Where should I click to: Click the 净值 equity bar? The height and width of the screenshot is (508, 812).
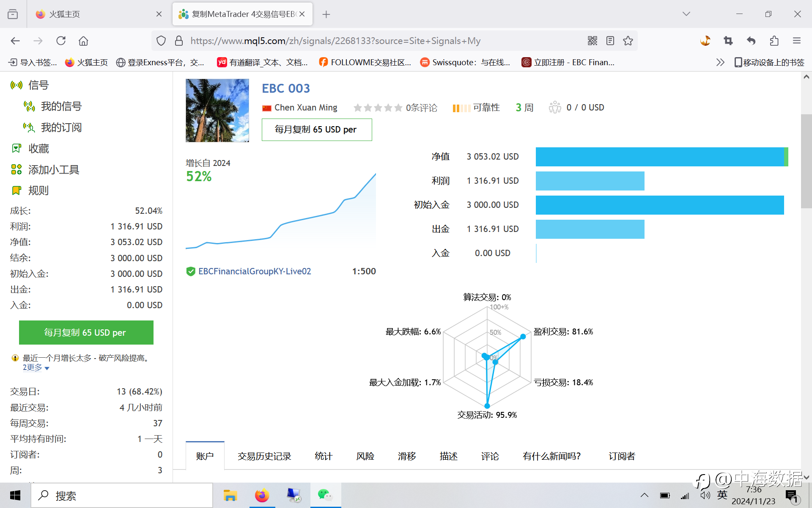(x=662, y=157)
